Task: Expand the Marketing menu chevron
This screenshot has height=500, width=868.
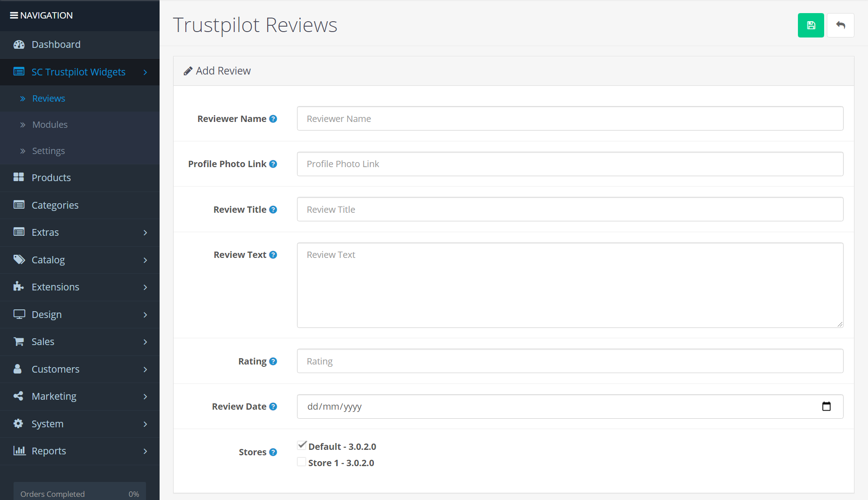Action: (x=145, y=397)
